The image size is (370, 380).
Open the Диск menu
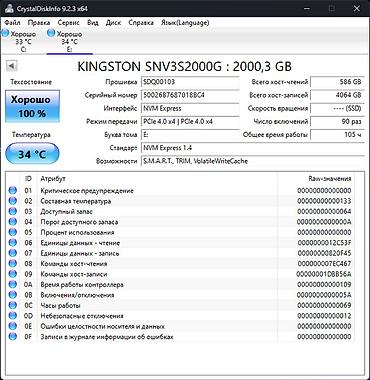click(113, 23)
